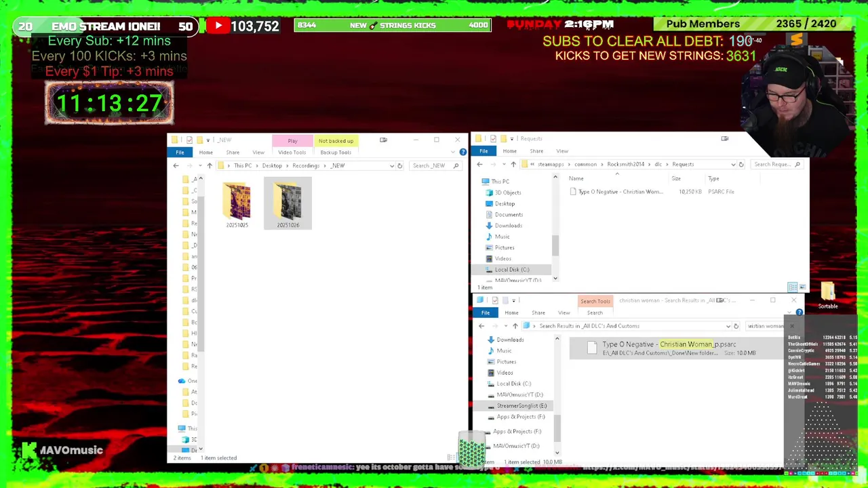This screenshot has height=488, width=868.
Task: Click Recordings breadcrumb in address bar
Action: coord(306,165)
